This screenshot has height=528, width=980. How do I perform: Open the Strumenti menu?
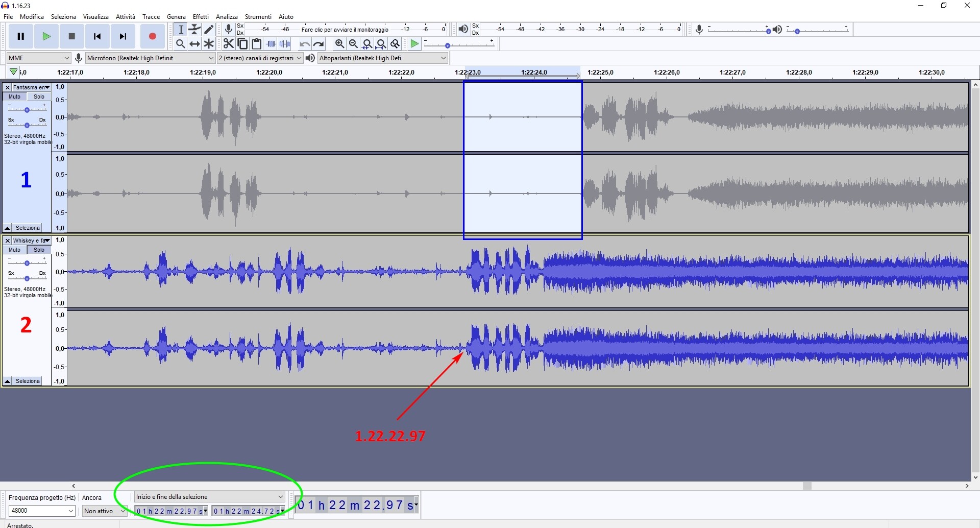click(x=258, y=17)
